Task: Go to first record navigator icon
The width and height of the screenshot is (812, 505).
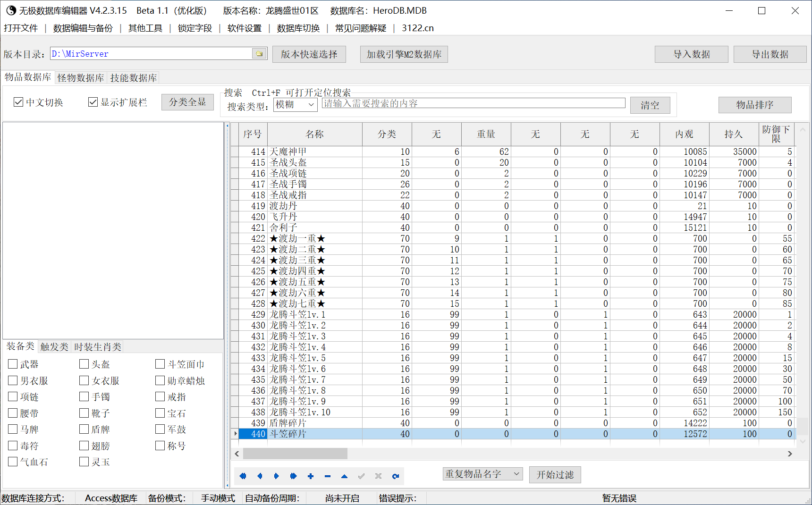Action: tap(243, 476)
